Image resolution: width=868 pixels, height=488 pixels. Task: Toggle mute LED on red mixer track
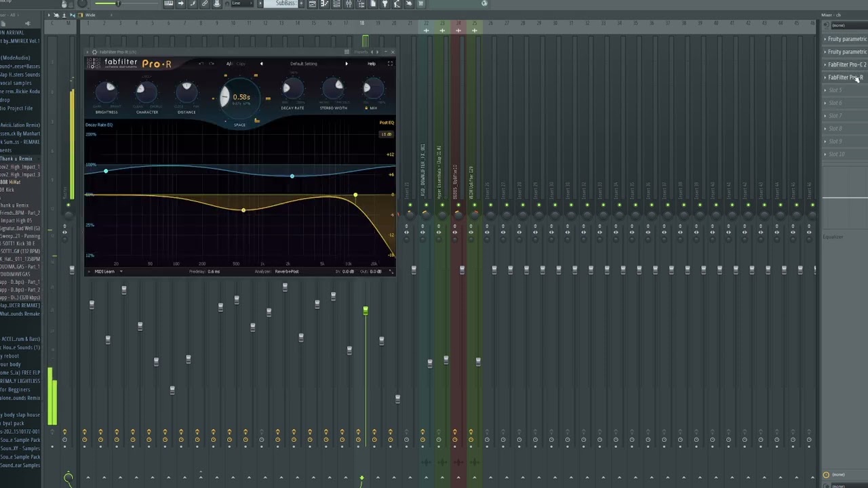(x=458, y=205)
